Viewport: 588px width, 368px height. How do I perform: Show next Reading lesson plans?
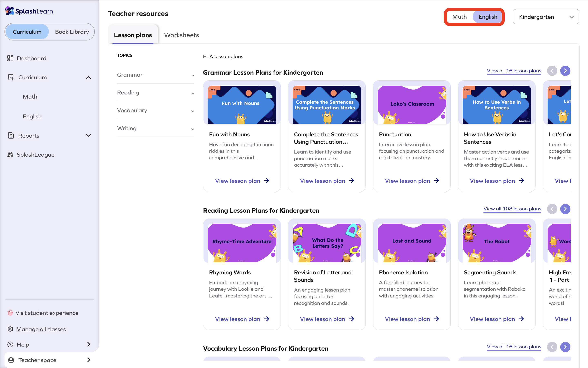(565, 209)
